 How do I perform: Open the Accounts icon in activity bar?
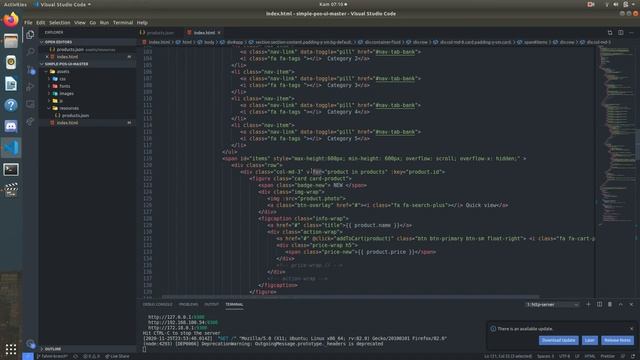[x=31, y=344]
